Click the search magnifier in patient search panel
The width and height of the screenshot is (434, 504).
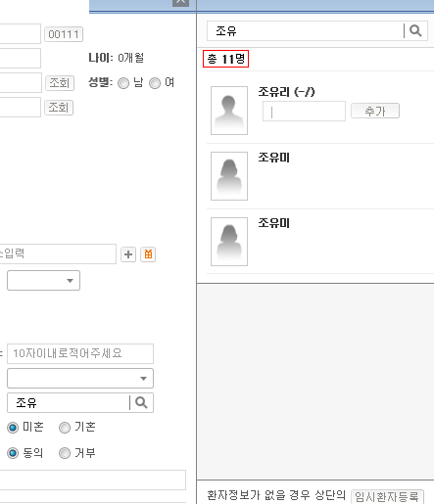(415, 31)
